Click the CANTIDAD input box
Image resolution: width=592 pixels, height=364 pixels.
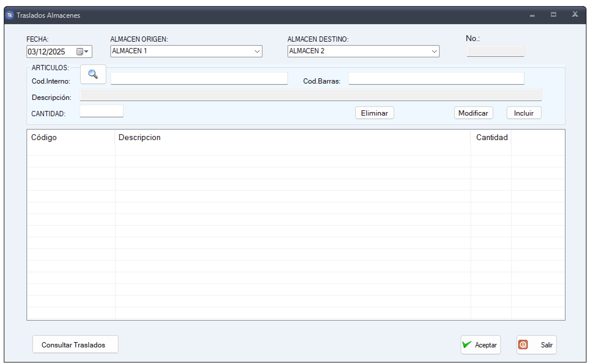tap(101, 111)
